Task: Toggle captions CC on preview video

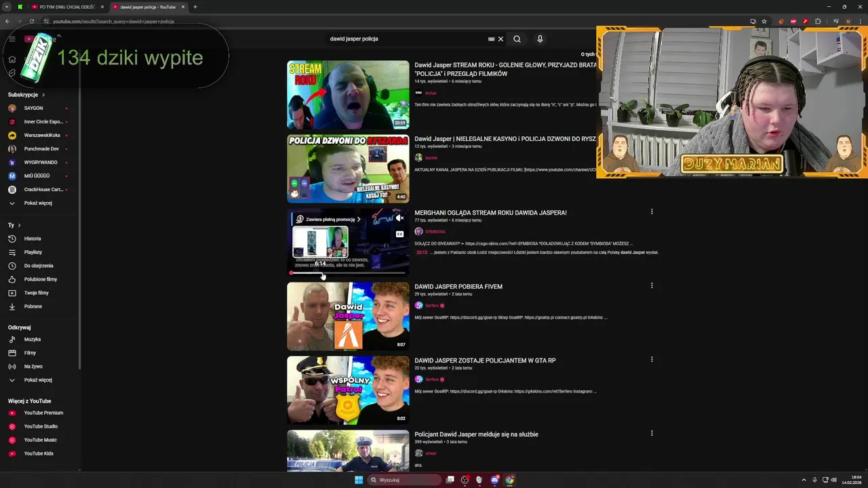Action: click(x=399, y=234)
